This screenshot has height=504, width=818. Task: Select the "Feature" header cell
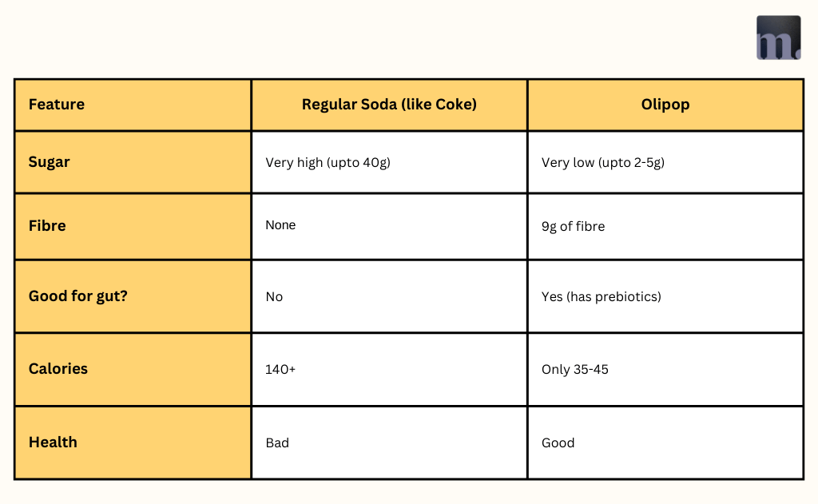57,105
